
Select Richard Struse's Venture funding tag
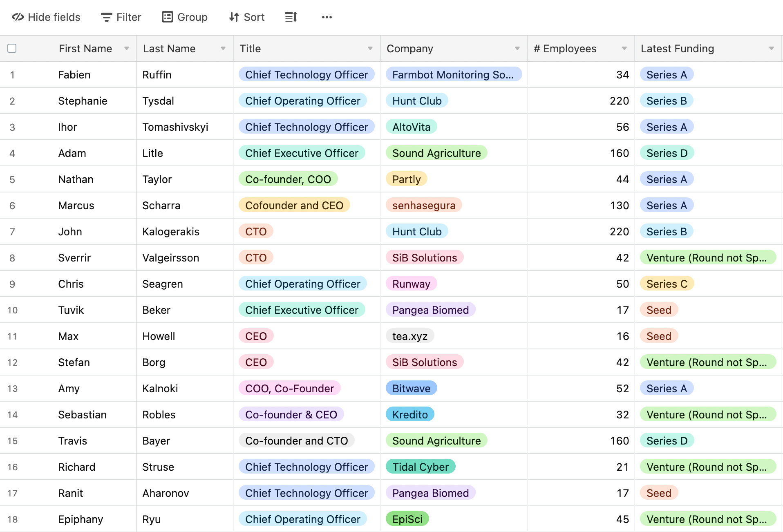point(708,467)
